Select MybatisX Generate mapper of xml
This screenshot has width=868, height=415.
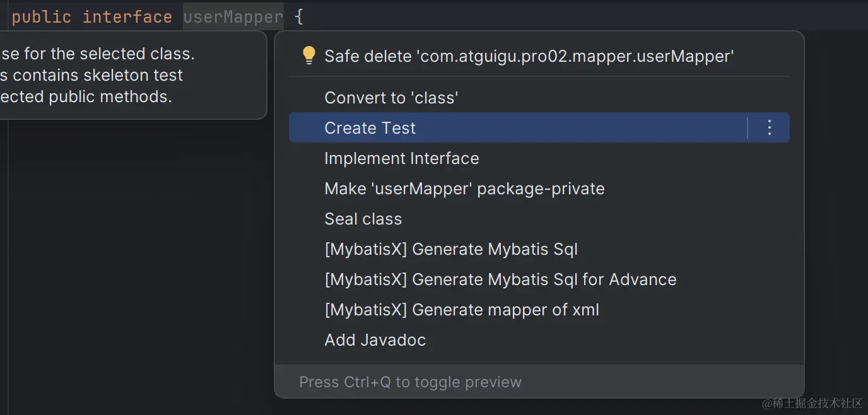(x=462, y=310)
